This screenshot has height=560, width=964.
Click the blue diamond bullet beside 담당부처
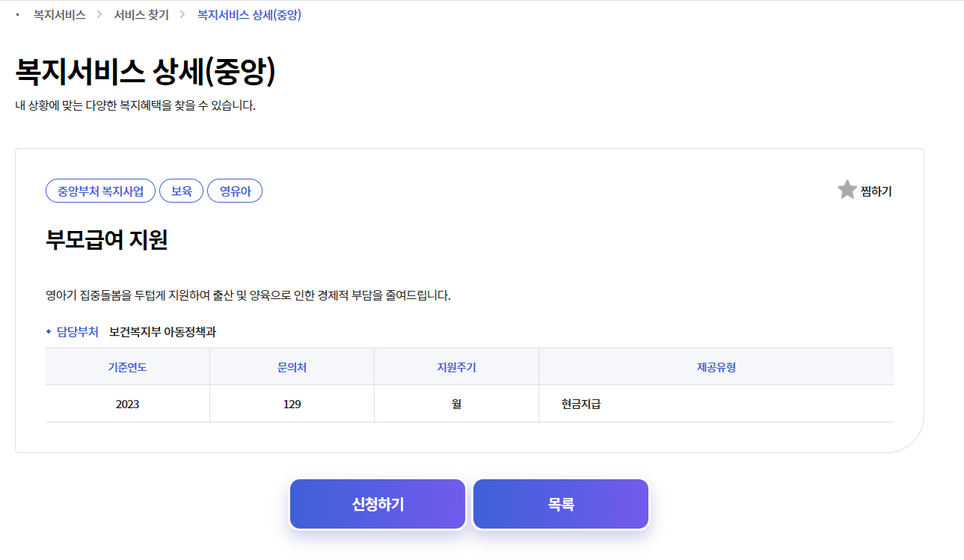click(x=47, y=331)
